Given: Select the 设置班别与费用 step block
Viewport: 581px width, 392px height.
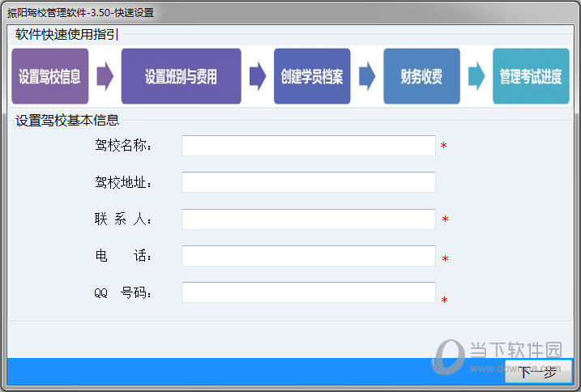Looking at the screenshot, I should [182, 76].
